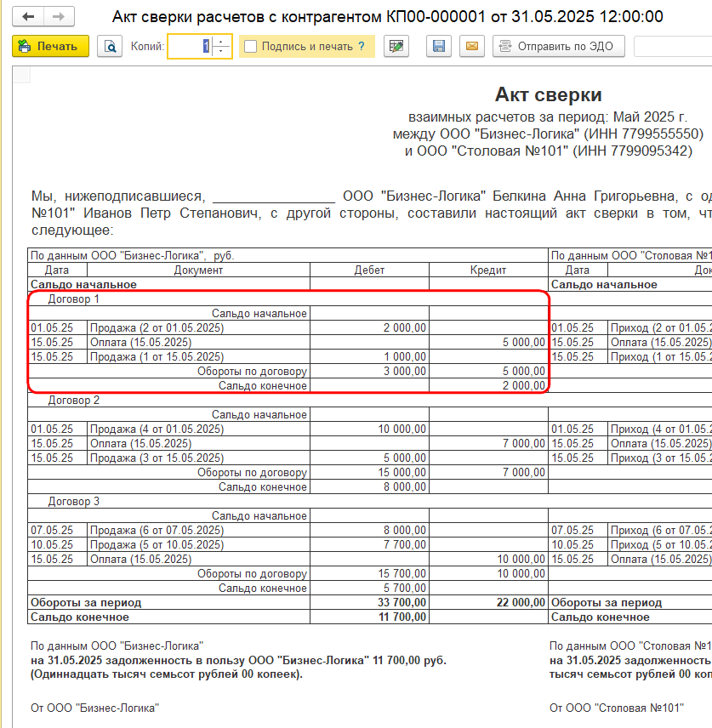Viewport: 712px width, 728px height.
Task: Open print preview magnifier icon
Action: click(110, 47)
